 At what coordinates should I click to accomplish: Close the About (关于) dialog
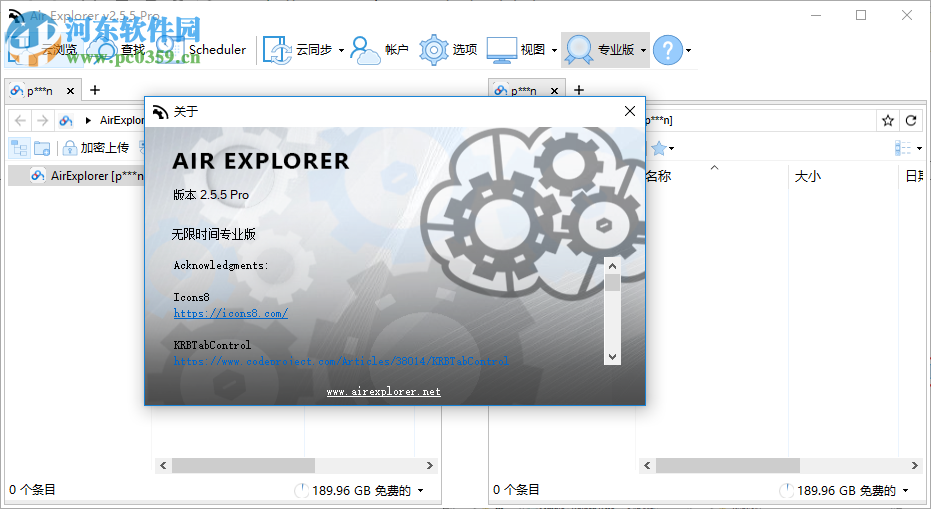630,111
